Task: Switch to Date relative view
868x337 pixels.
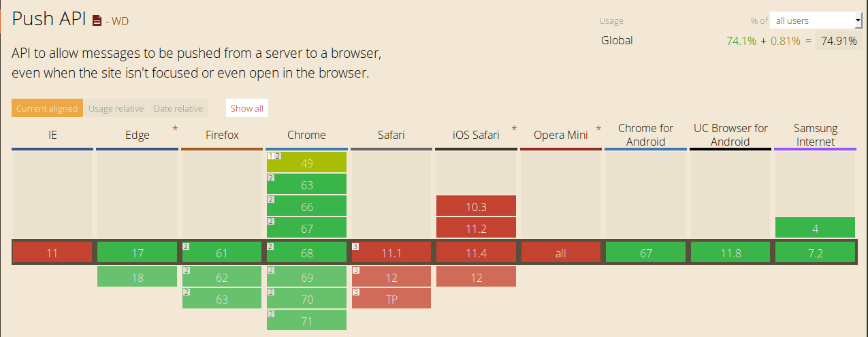Action: coord(178,108)
